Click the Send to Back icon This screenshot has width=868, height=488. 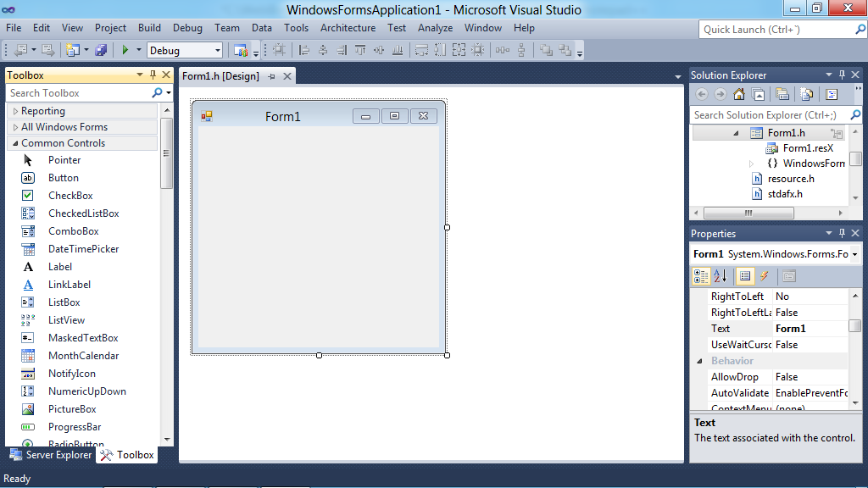click(x=565, y=50)
